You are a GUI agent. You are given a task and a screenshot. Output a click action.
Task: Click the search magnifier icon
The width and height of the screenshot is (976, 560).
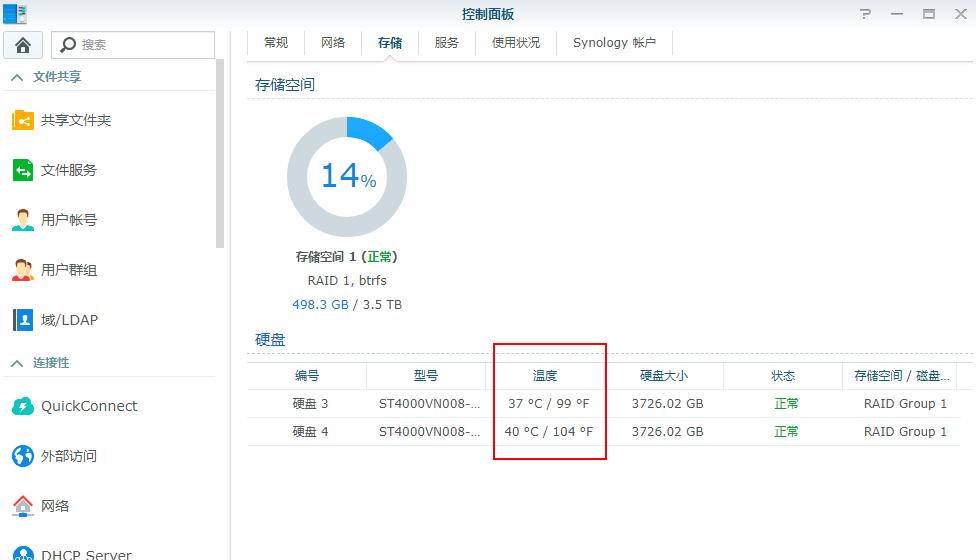(x=68, y=45)
